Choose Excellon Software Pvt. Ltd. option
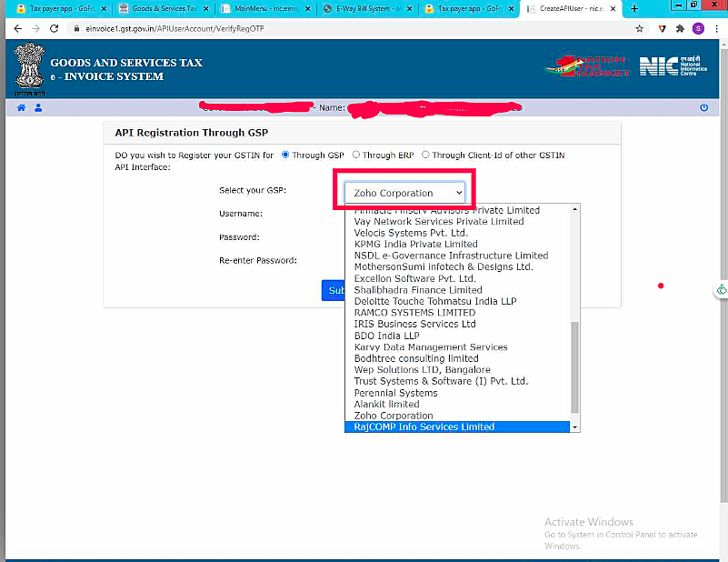This screenshot has width=728, height=562. pyautogui.click(x=457, y=278)
